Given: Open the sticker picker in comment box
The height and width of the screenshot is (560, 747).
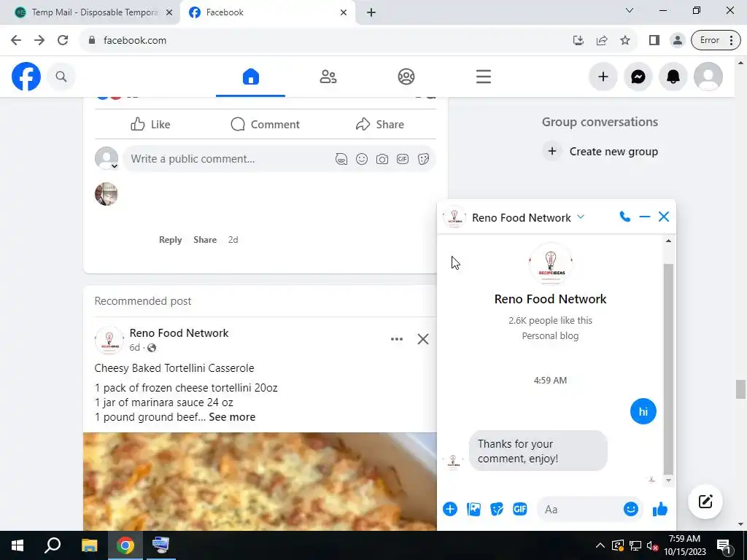Looking at the screenshot, I should [423, 159].
